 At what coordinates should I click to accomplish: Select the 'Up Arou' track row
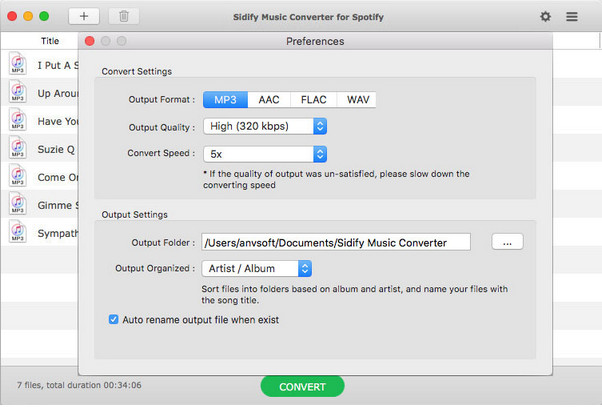pyautogui.click(x=39, y=92)
